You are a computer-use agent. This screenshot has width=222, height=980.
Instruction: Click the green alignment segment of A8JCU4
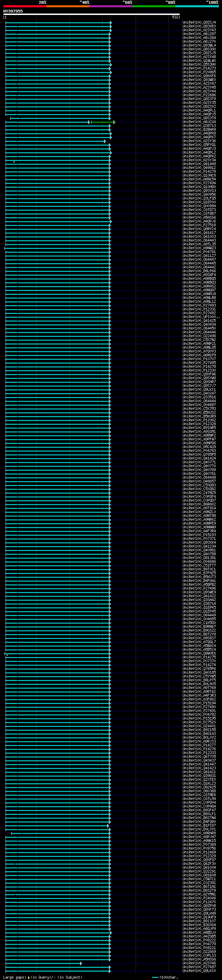pos(103,122)
